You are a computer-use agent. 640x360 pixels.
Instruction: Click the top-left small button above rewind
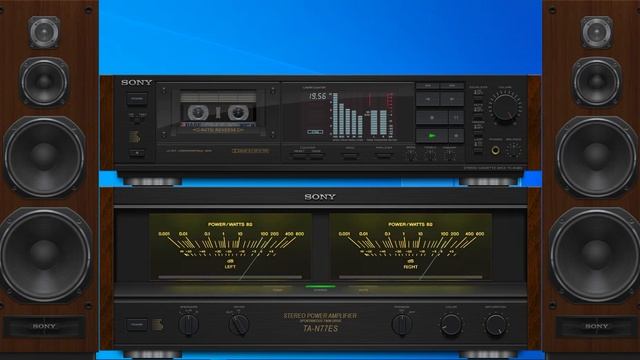[428, 86]
